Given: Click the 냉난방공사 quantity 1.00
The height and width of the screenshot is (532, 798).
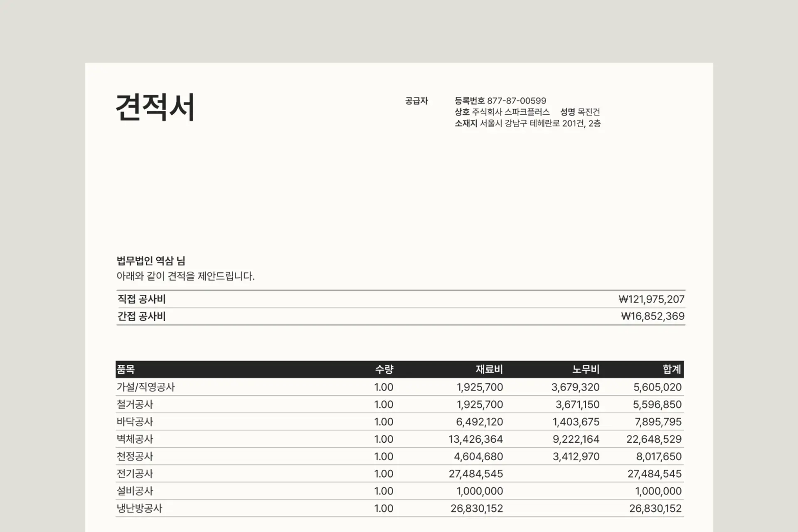Looking at the screenshot, I should (x=384, y=508).
